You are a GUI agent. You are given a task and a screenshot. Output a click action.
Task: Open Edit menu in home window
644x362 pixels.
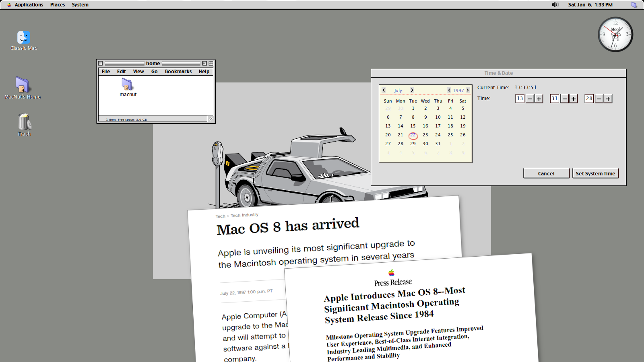(122, 72)
